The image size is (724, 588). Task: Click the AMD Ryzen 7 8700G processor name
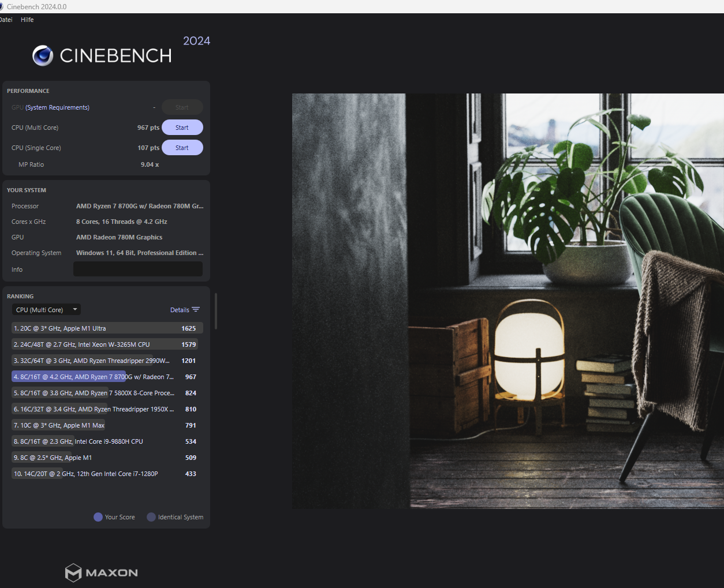point(140,206)
